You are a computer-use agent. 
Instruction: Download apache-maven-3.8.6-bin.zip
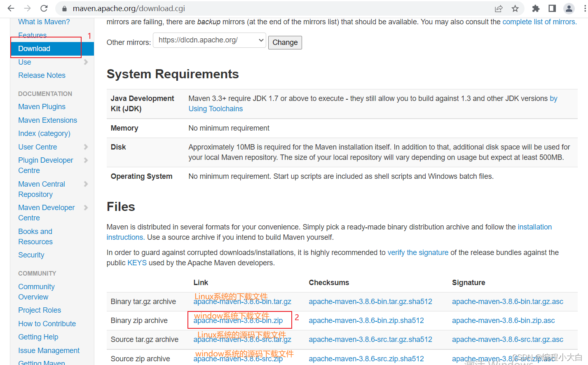tap(238, 321)
